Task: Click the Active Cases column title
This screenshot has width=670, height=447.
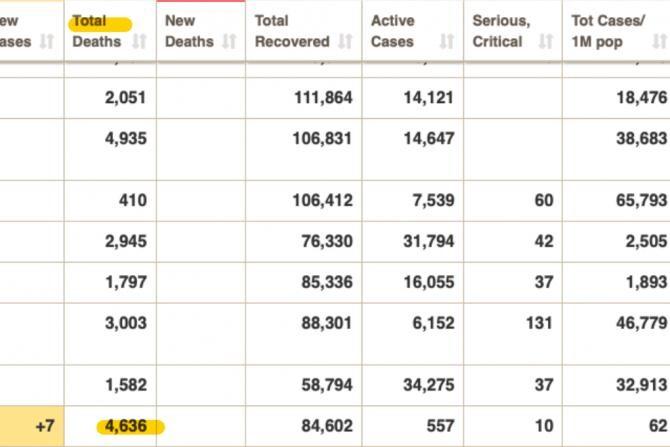Action: pos(392,31)
